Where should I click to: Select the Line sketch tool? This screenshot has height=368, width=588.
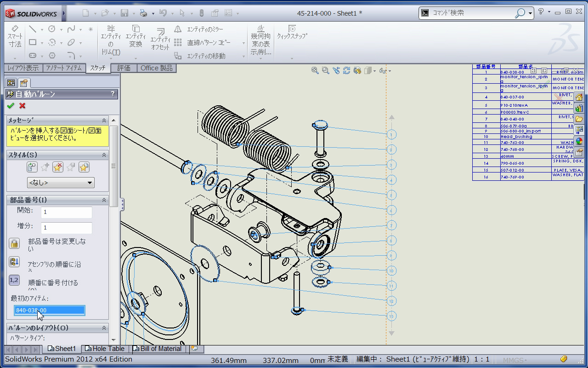click(x=33, y=29)
